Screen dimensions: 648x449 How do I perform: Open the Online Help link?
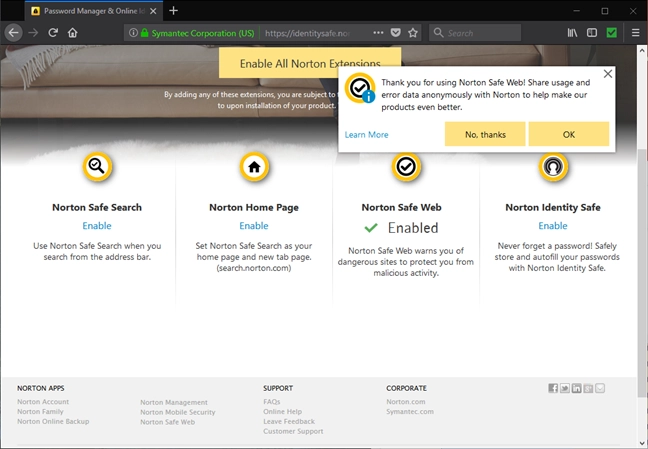pyautogui.click(x=282, y=412)
